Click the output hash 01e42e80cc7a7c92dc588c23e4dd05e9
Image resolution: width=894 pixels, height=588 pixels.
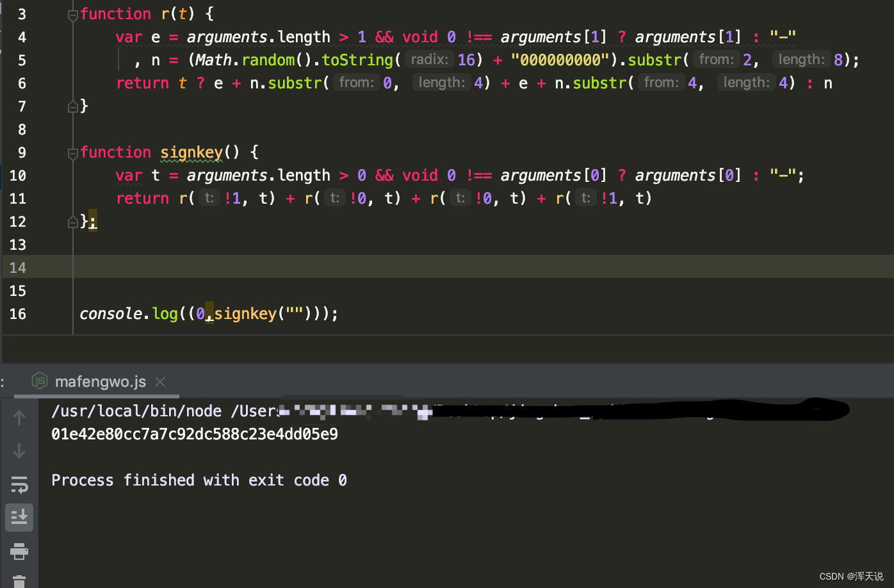pos(195,434)
